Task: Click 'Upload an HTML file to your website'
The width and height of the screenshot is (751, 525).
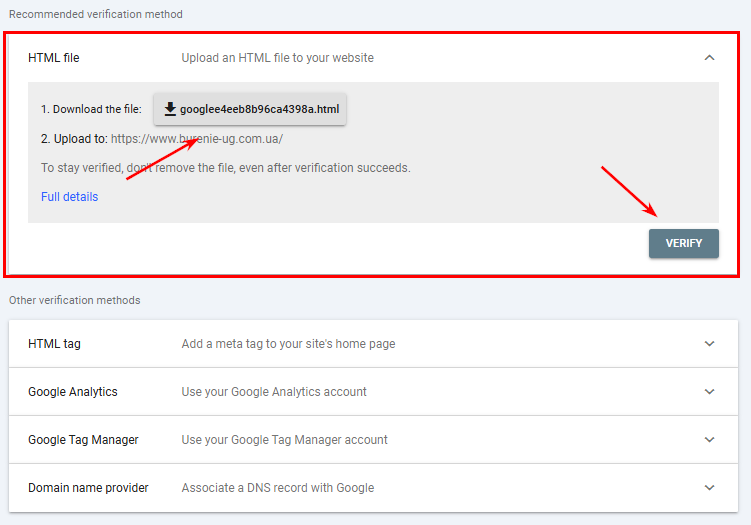Action: coord(277,58)
